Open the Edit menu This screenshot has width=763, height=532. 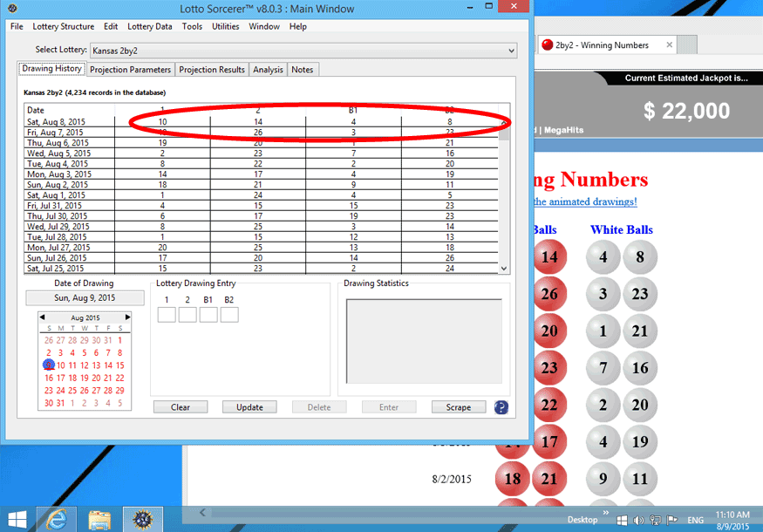(x=111, y=26)
